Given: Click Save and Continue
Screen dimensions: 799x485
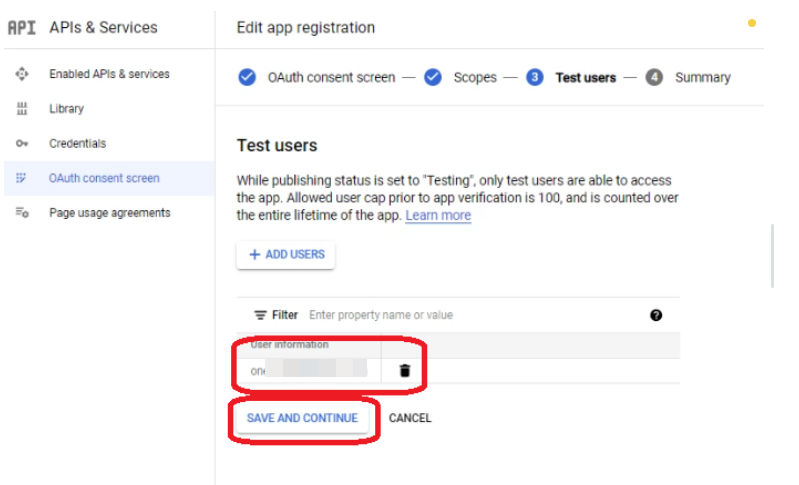Looking at the screenshot, I should pos(302,418).
